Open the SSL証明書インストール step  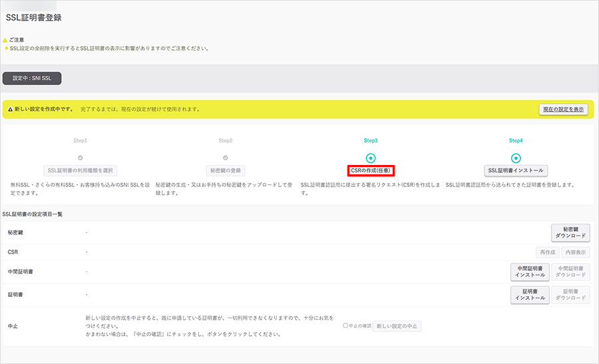(x=516, y=170)
